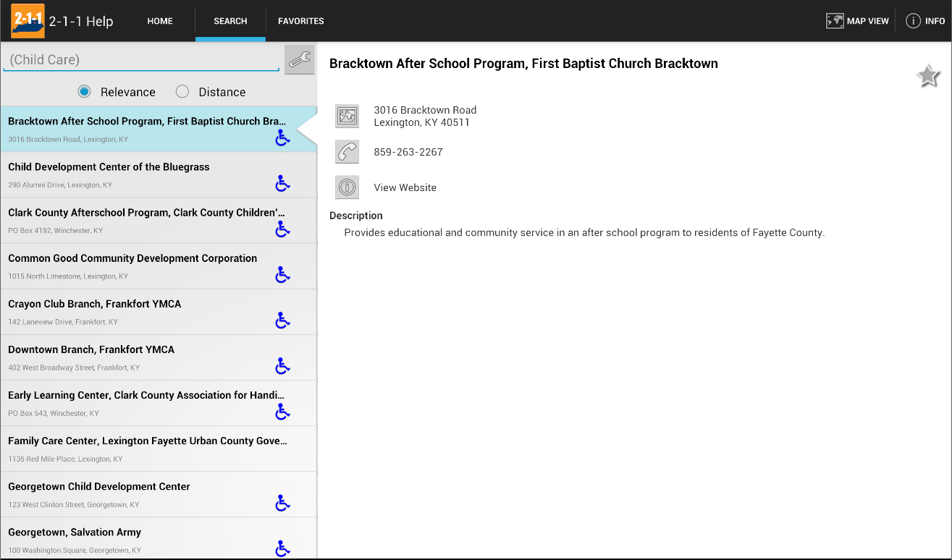Viewport: 952px width, 560px height.
Task: Click wheelchair icon on Early Learning Center row
Action: tap(282, 412)
